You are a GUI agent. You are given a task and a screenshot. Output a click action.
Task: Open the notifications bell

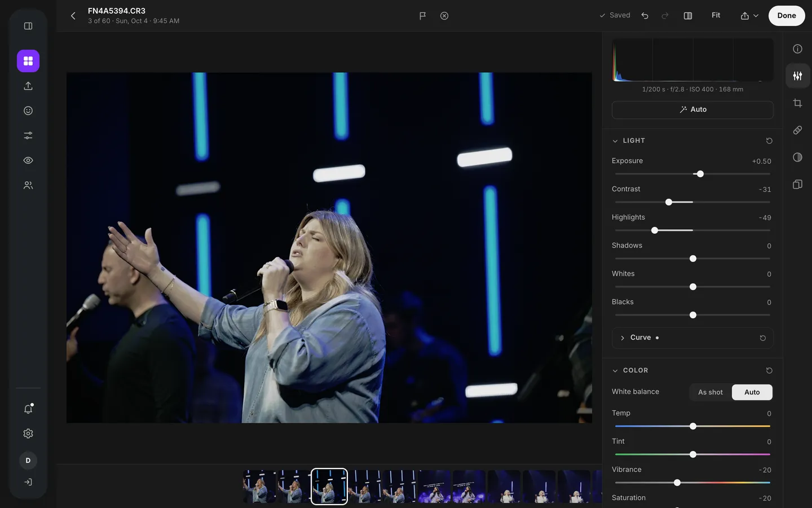click(x=28, y=409)
